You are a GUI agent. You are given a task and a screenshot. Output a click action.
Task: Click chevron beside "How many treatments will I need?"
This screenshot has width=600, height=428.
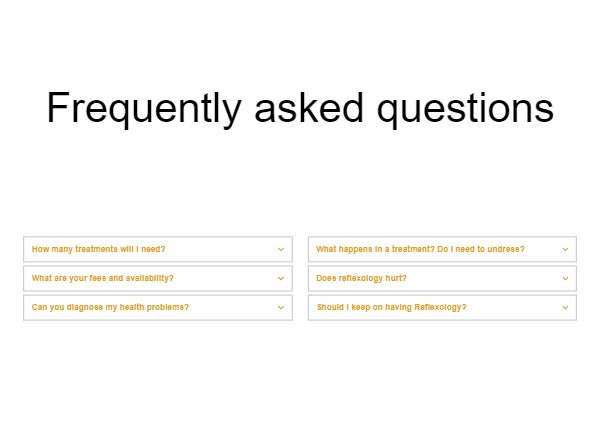coord(281,249)
